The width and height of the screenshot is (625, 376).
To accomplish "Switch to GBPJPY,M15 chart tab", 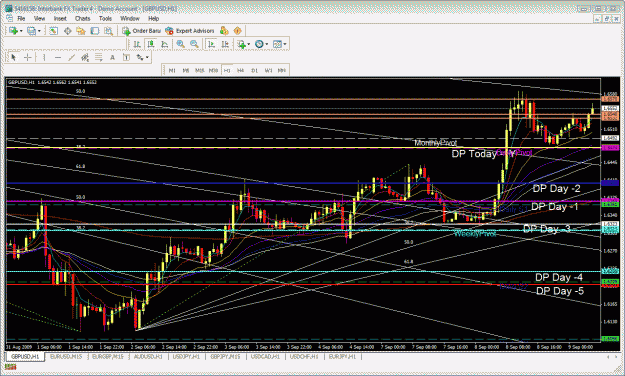I will pos(225,357).
